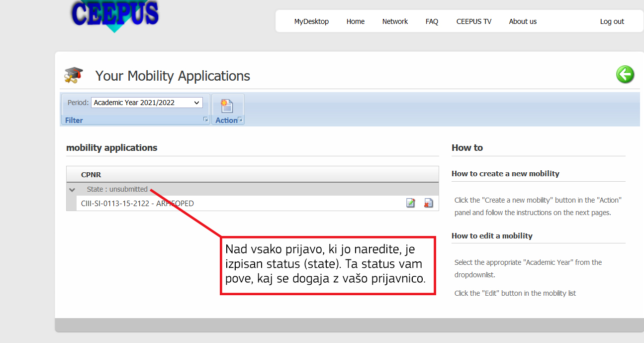Open the About us page

pyautogui.click(x=523, y=21)
